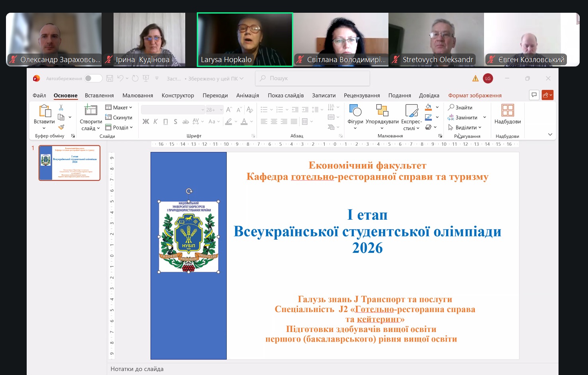Viewport: 588px width, 375px height.
Task: Open the Change Case Aa dropdown
Action: coord(214,121)
